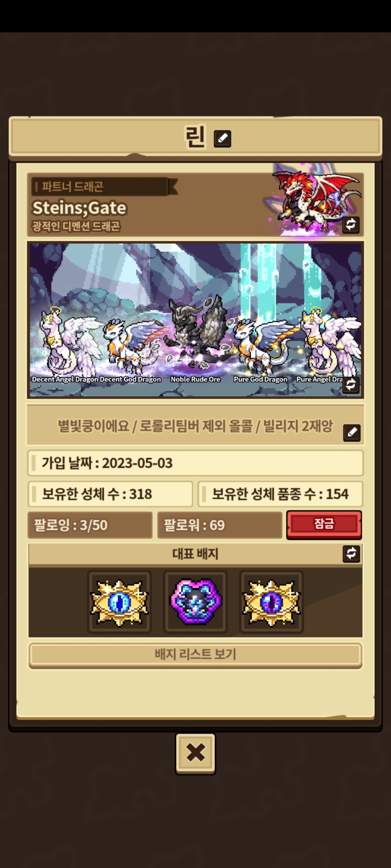Close the profile with the X button
Screen dimensions: 391x868
coord(195,753)
